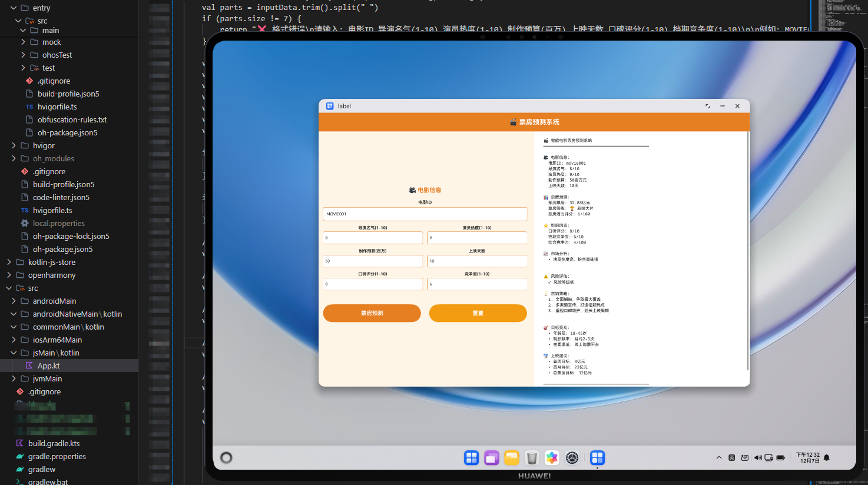Expand the ohosTest folder chevron
Screen dimensions: 868x485
pyautogui.click(x=23, y=55)
